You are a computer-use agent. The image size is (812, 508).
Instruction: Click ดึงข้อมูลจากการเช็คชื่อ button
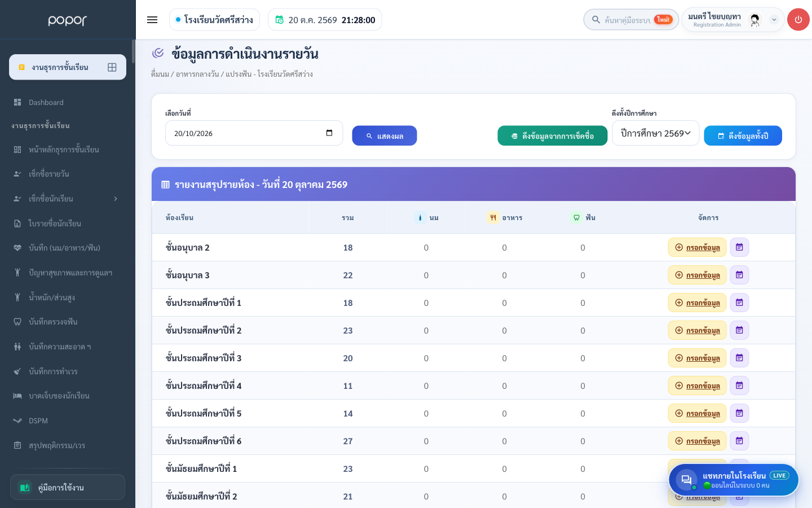point(553,135)
